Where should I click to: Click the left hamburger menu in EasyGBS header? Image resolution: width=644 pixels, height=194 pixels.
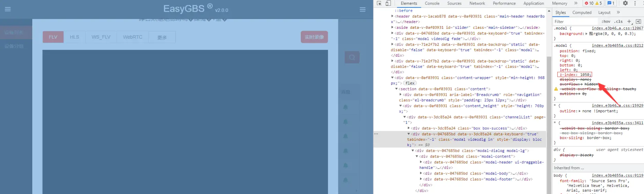(x=8, y=9)
